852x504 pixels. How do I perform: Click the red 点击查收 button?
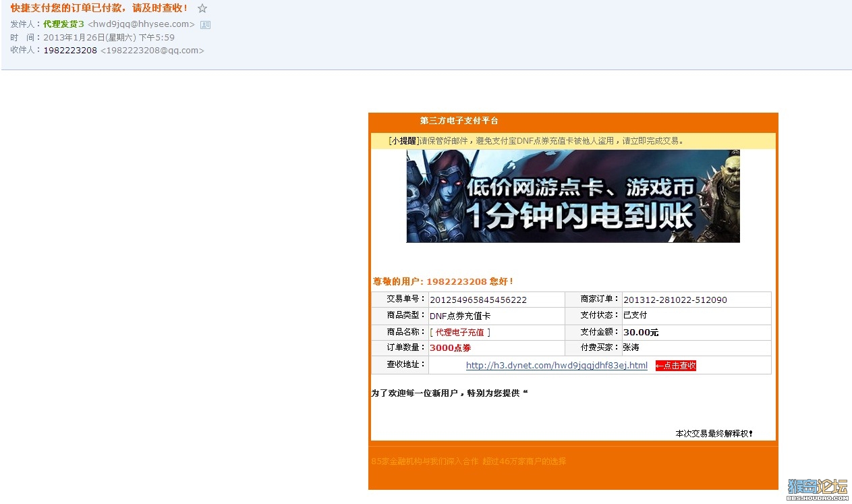tap(676, 366)
